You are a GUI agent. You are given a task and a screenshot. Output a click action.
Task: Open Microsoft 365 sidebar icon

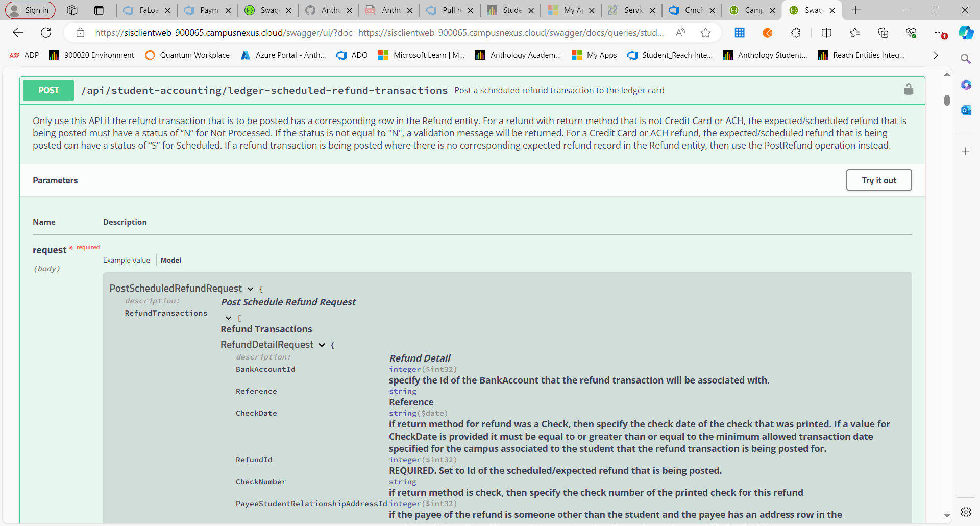(966, 85)
